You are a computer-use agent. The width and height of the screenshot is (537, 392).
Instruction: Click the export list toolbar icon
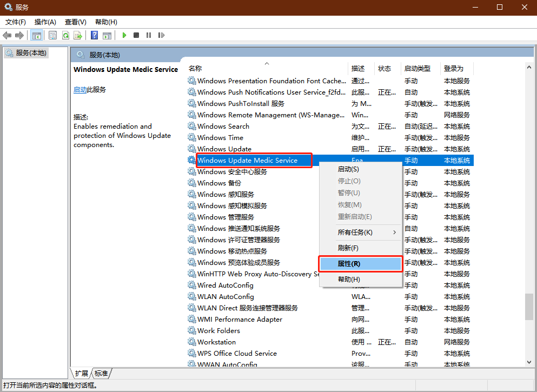pyautogui.click(x=78, y=35)
